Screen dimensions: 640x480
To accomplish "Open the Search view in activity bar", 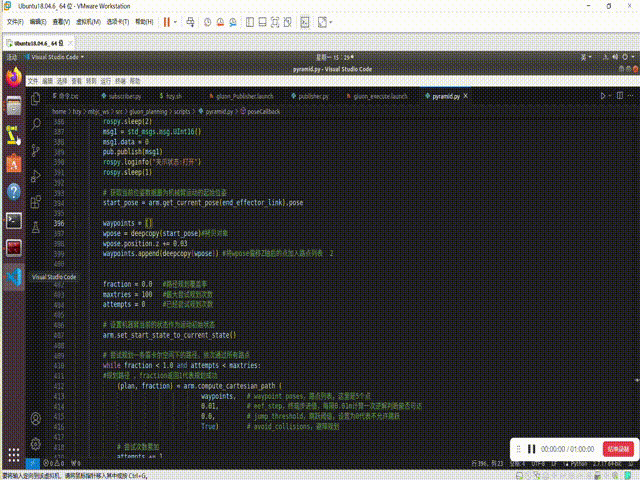I will click(37, 123).
